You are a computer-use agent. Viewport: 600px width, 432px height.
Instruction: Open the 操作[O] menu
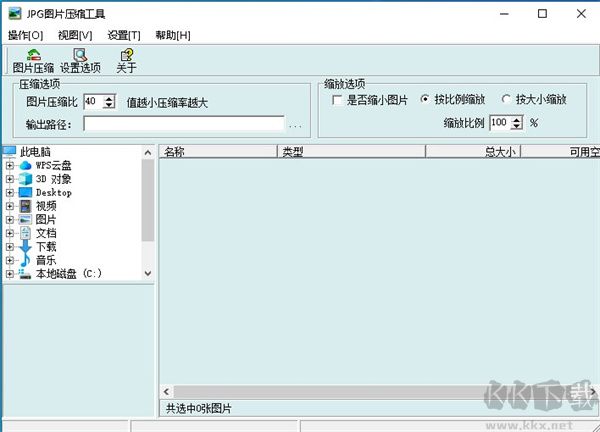(25, 36)
